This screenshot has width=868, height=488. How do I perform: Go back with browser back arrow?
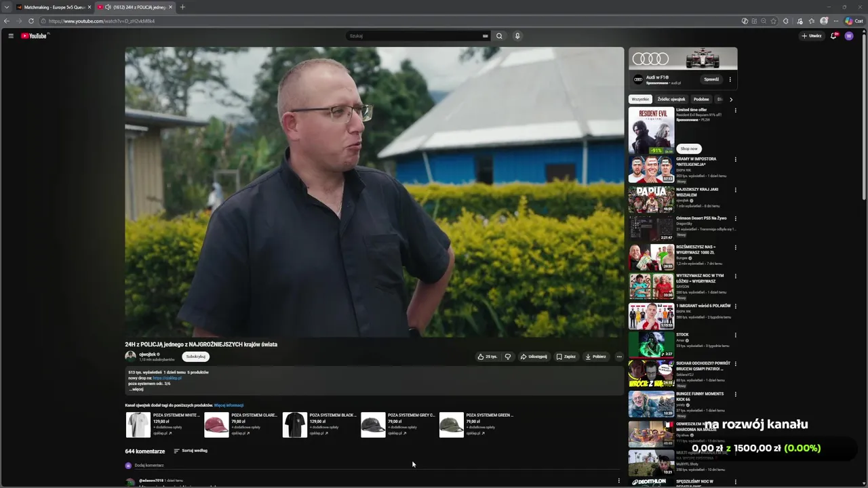tap(7, 21)
